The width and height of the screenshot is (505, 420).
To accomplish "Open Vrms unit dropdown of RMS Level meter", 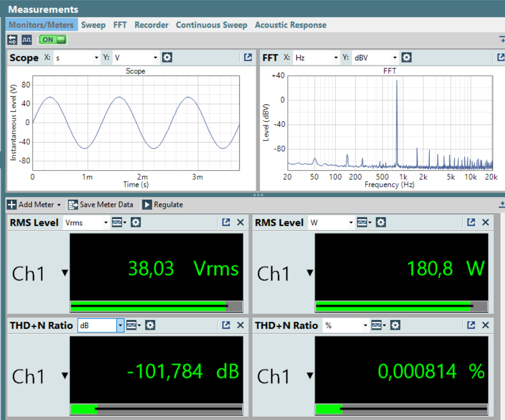I will click(x=86, y=222).
